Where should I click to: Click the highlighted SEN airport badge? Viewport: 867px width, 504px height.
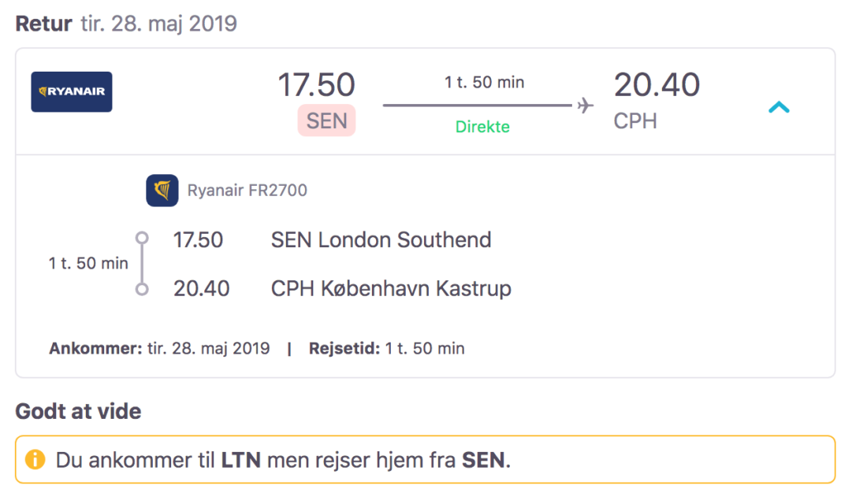point(327,120)
